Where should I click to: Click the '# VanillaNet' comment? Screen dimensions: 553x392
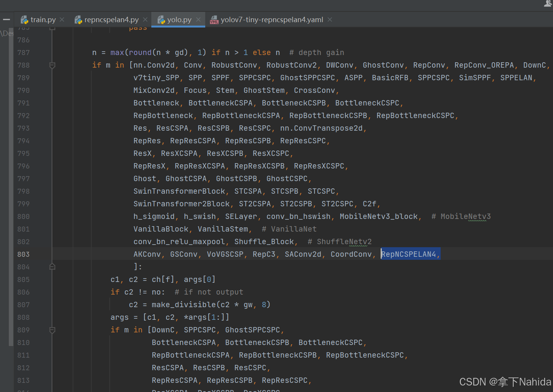click(289, 229)
